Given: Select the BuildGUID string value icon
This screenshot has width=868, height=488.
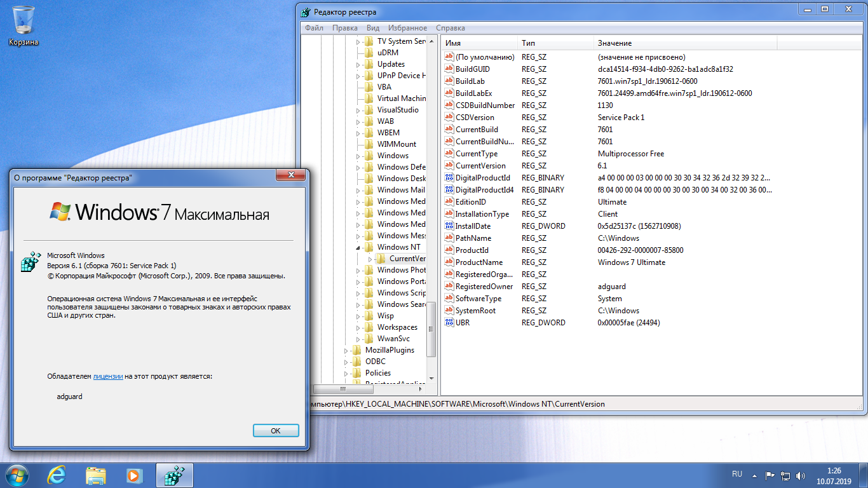Looking at the screenshot, I should 449,69.
